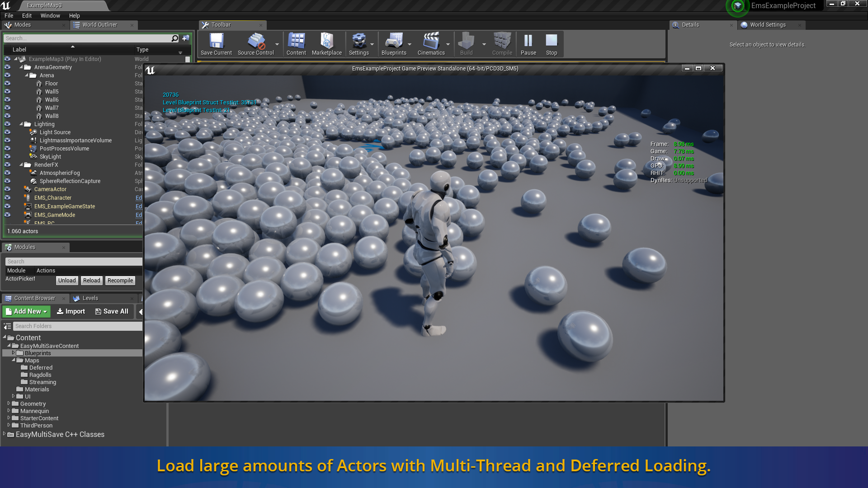Collapse the Lighting folder in the World Outliner
Viewport: 868px width, 488px height.
(21, 124)
